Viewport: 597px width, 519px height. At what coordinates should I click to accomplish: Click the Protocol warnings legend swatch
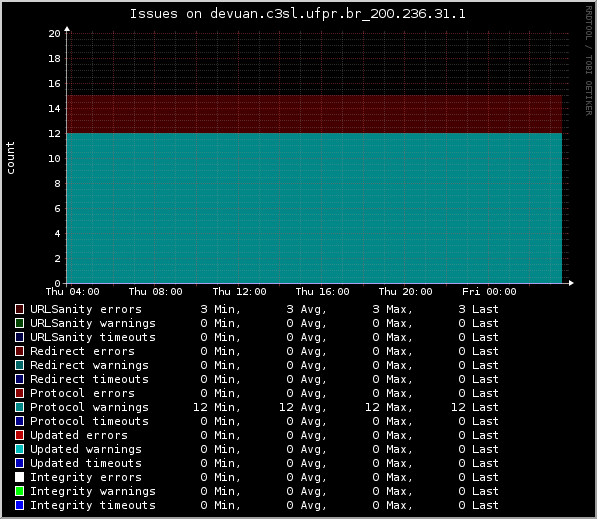tap(19, 407)
